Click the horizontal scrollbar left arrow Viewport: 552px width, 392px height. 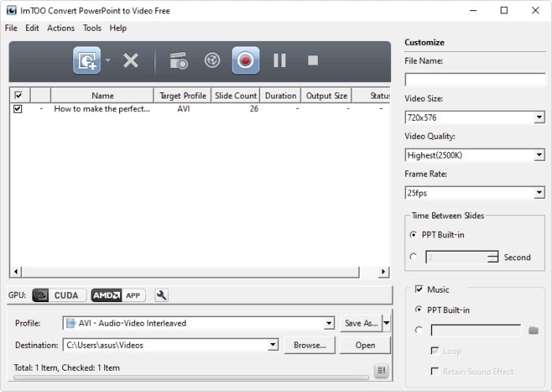pos(16,271)
